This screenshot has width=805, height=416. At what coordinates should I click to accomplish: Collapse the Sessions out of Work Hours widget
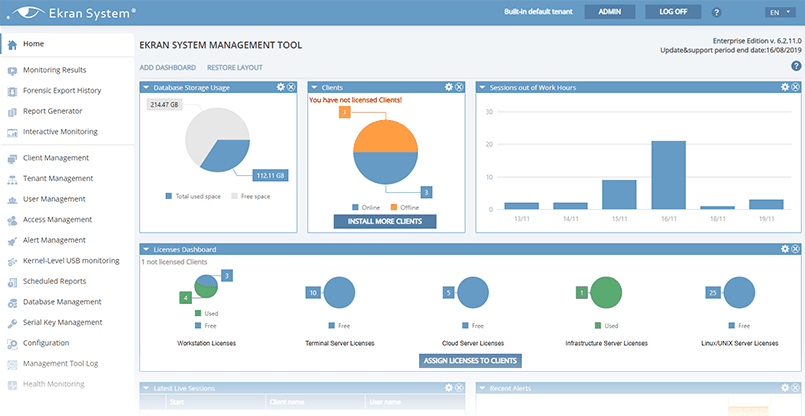(x=482, y=88)
